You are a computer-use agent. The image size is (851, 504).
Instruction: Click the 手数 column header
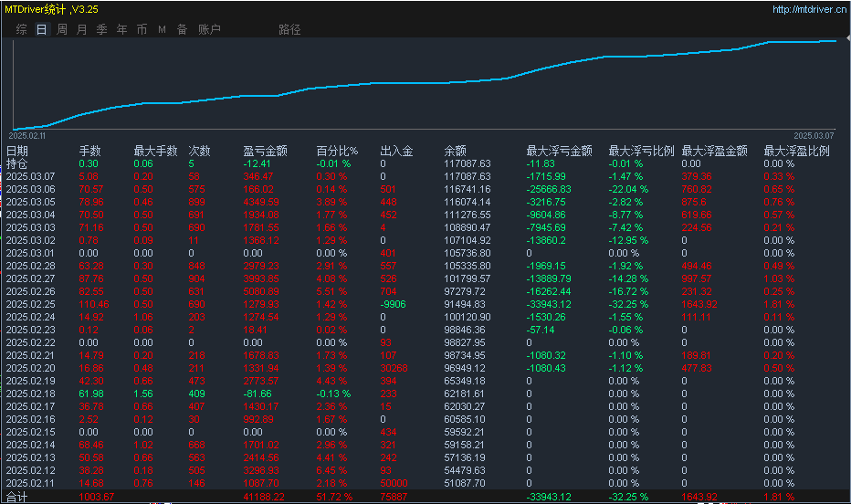(x=90, y=151)
